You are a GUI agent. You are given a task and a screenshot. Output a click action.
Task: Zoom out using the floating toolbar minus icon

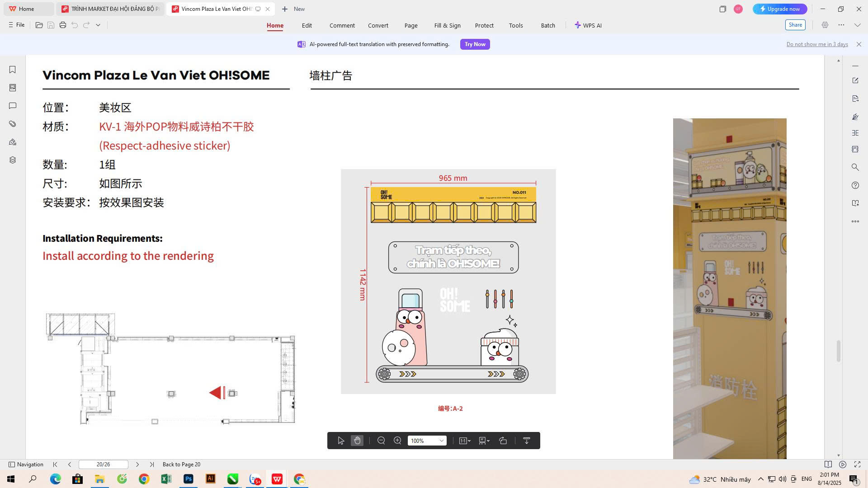(381, 441)
